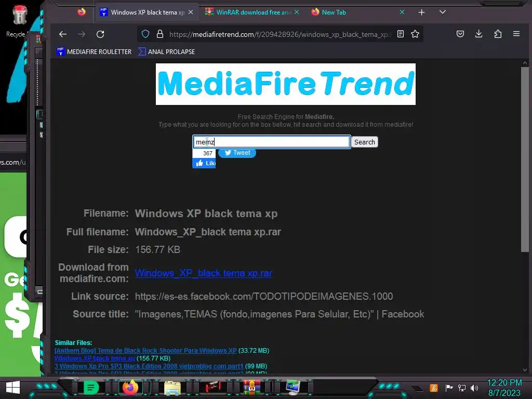Open Windows Xp Pro SP3 Black Edition part1 link

149,366
